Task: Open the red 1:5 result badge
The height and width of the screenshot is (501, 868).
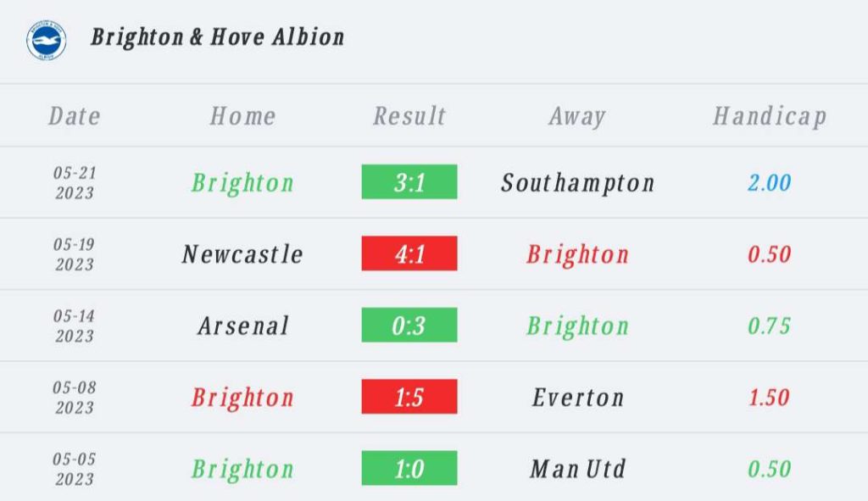Action: pyautogui.click(x=409, y=397)
